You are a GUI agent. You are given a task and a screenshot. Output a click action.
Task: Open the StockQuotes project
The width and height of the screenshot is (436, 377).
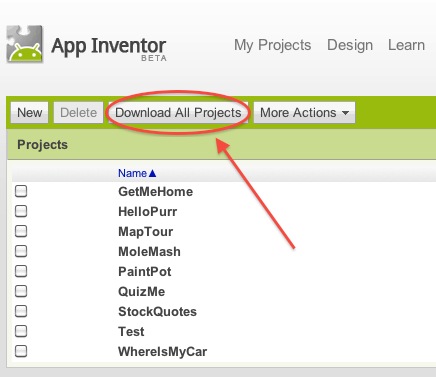coord(157,312)
